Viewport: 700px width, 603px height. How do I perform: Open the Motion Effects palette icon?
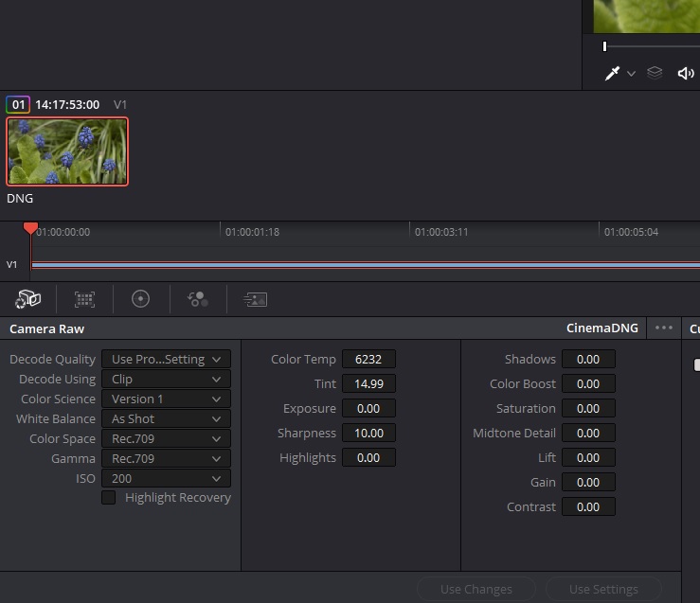pyautogui.click(x=255, y=299)
